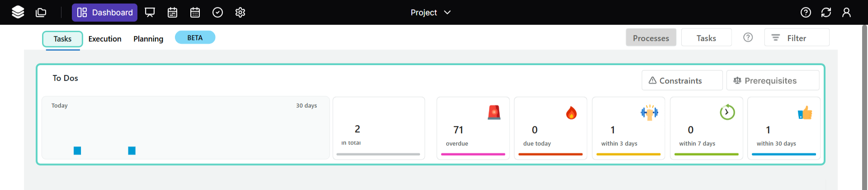The image size is (868, 190).
Task: Open the Filter options
Action: 797,38
